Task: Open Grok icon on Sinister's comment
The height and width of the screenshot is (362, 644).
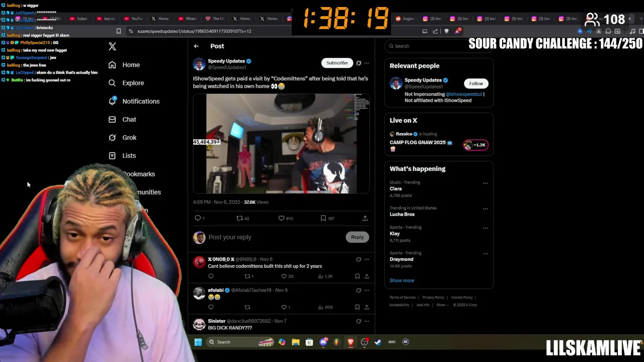Action: (358, 321)
